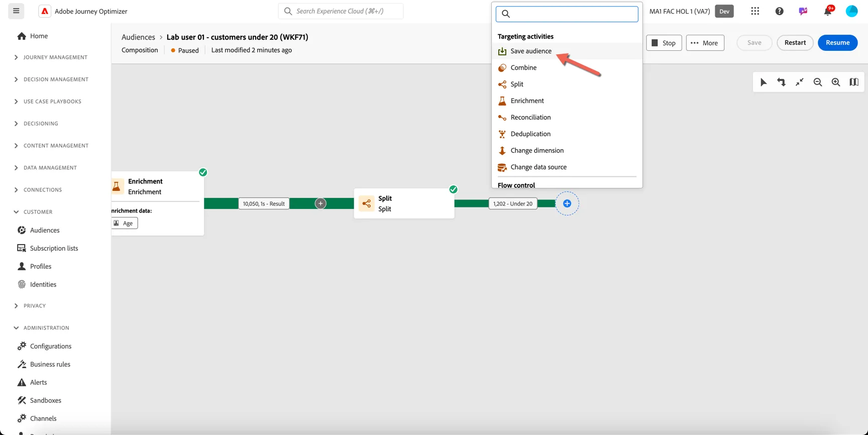
Task: Click the Restart button
Action: 795,43
